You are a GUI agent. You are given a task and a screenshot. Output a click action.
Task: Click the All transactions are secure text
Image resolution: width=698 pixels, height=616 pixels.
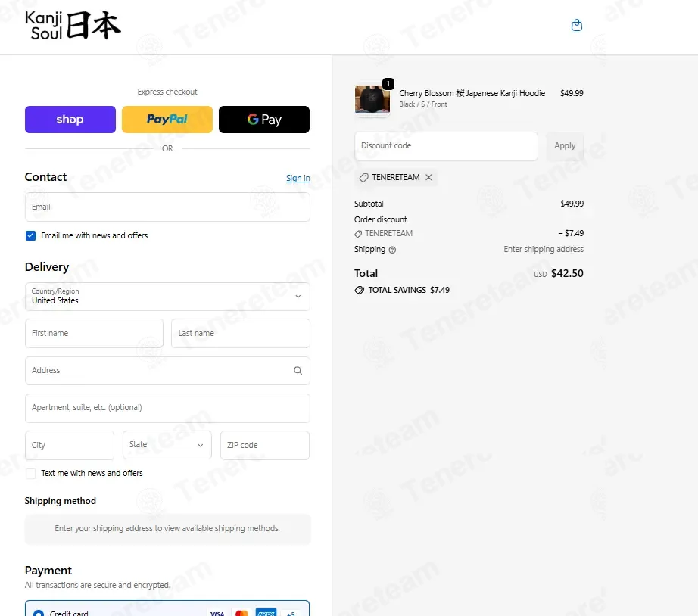tap(98, 585)
